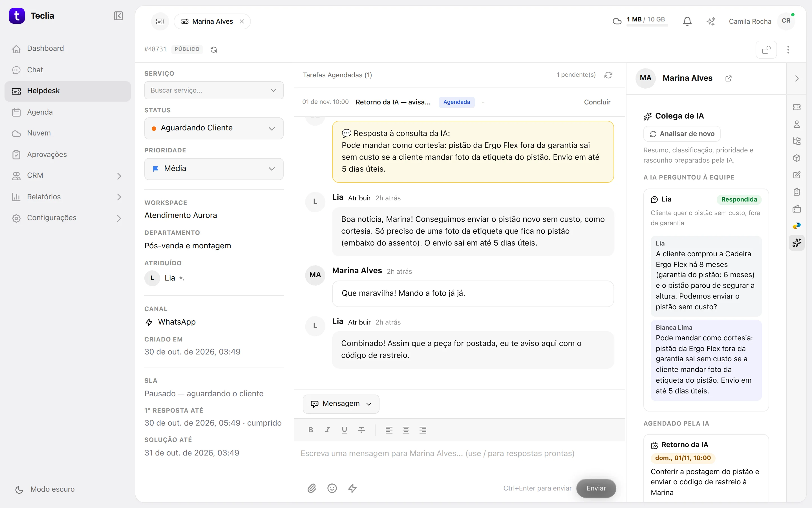
Task: Toggle italic formatting
Action: coord(328,430)
